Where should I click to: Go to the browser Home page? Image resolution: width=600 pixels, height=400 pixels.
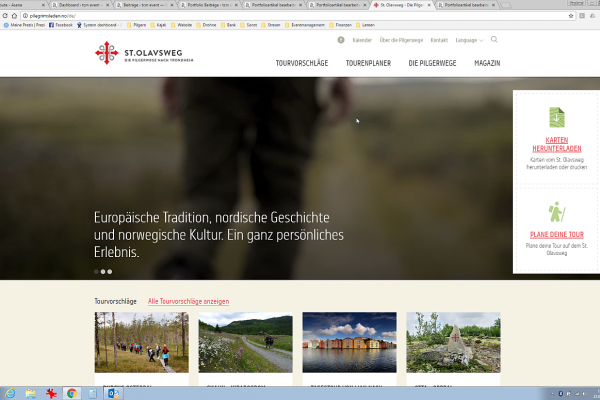14,16
